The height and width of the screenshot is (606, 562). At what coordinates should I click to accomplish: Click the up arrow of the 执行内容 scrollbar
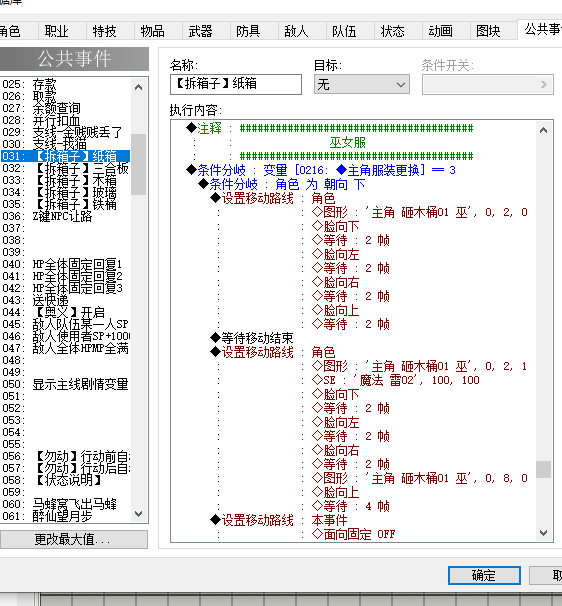pyautogui.click(x=543, y=130)
